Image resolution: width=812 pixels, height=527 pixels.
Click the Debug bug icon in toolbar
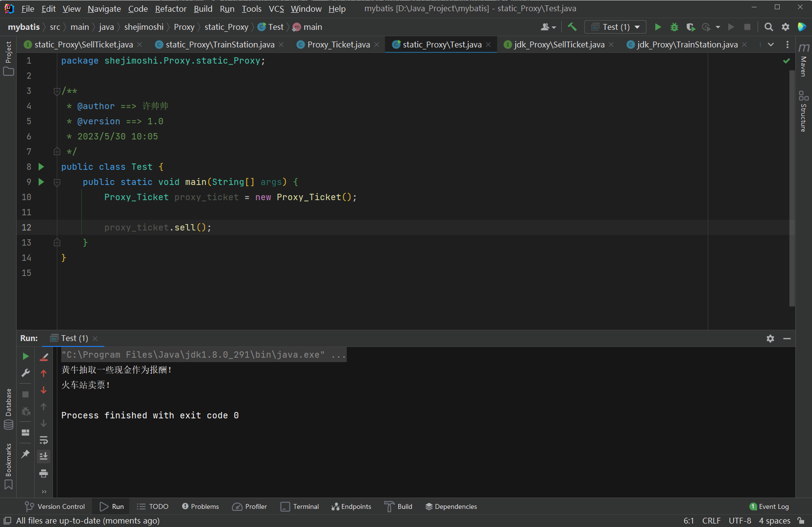point(674,27)
